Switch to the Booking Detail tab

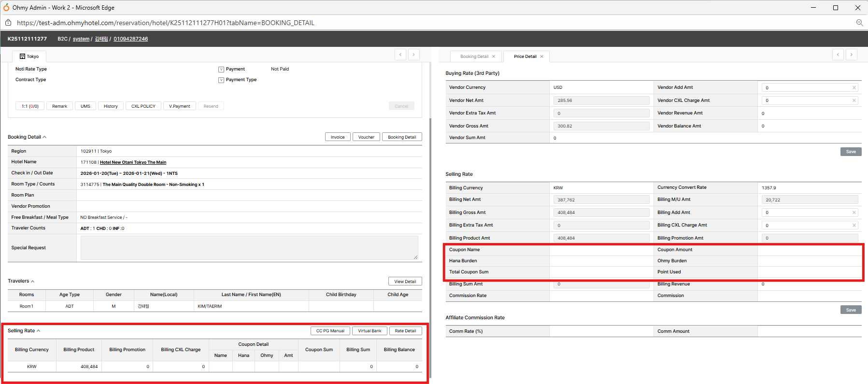click(x=474, y=57)
